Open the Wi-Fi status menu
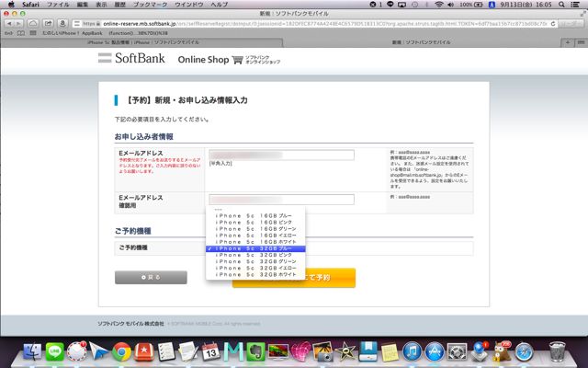This screenshot has width=588, height=368. (438, 5)
